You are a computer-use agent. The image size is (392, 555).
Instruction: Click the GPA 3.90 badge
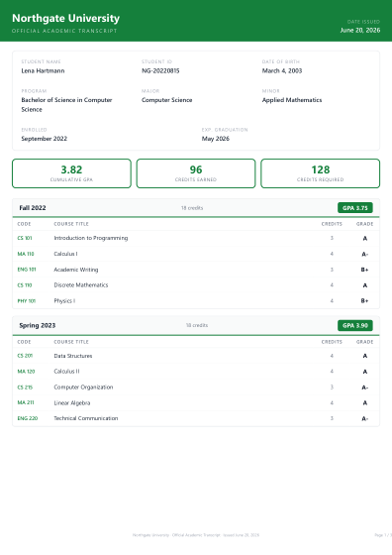[355, 325]
